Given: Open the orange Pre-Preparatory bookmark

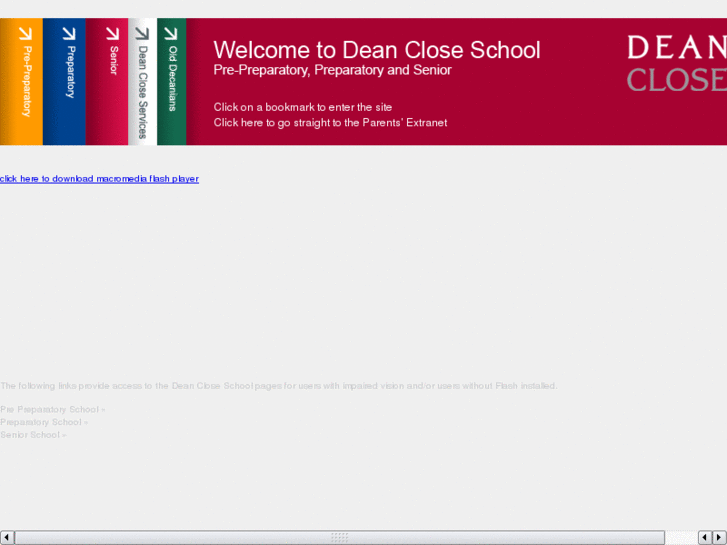Looking at the screenshot, I should point(21,82).
